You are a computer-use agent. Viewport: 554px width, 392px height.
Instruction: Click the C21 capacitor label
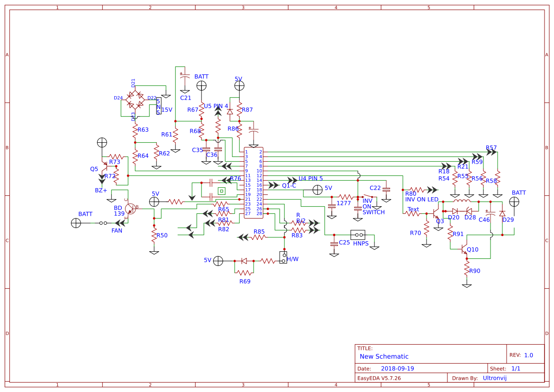click(185, 98)
